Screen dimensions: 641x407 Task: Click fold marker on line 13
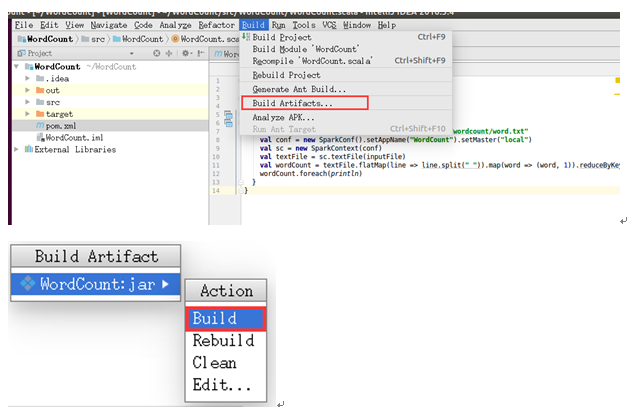click(241, 182)
